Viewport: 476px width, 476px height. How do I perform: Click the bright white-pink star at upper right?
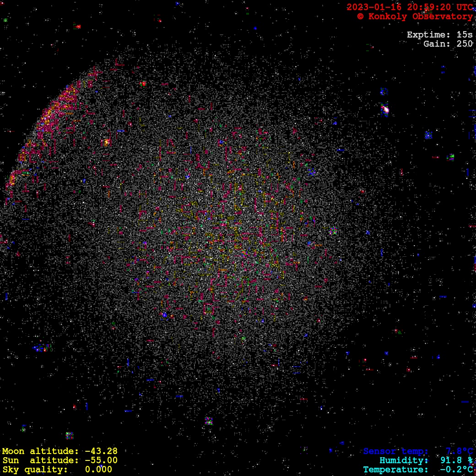click(385, 110)
